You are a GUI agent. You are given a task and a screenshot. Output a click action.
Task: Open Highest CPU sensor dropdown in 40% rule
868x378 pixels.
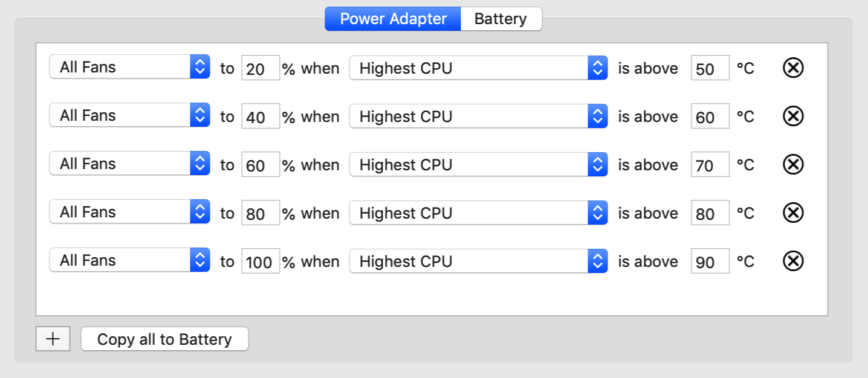coord(478,116)
